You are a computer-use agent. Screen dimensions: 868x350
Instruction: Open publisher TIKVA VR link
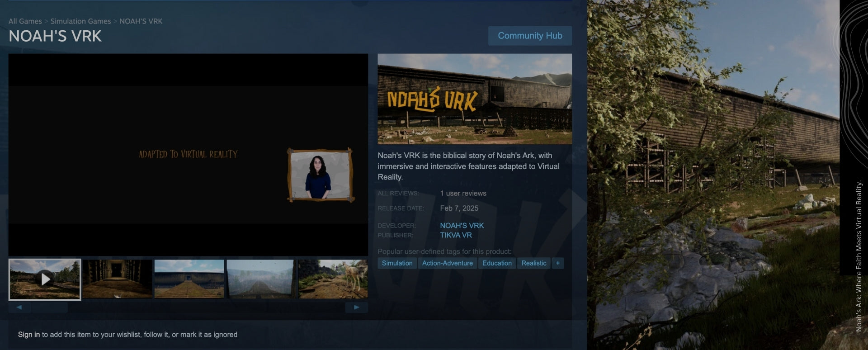[x=456, y=236]
